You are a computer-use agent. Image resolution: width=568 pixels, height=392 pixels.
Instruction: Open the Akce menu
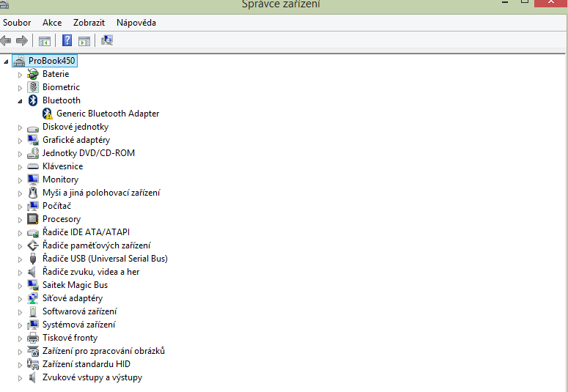[x=52, y=23]
